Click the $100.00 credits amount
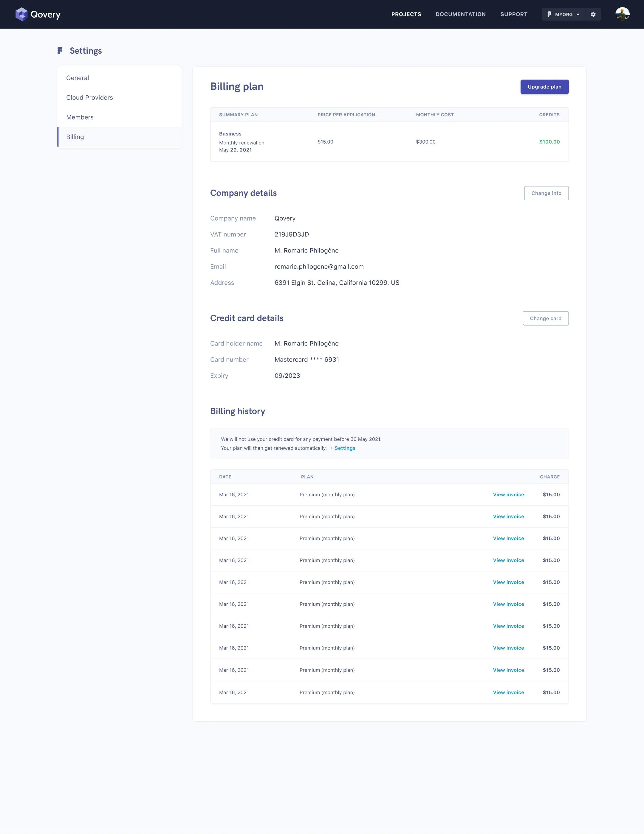 pyautogui.click(x=549, y=142)
